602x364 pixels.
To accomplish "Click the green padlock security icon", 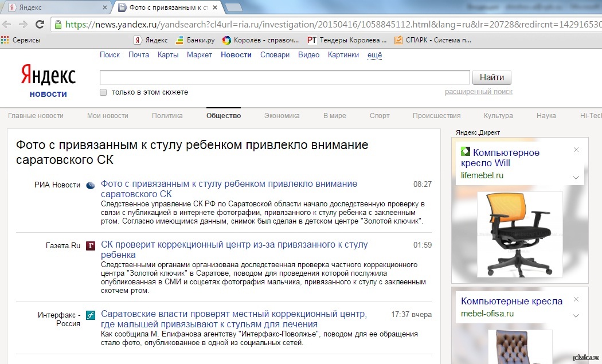I will click(x=58, y=25).
